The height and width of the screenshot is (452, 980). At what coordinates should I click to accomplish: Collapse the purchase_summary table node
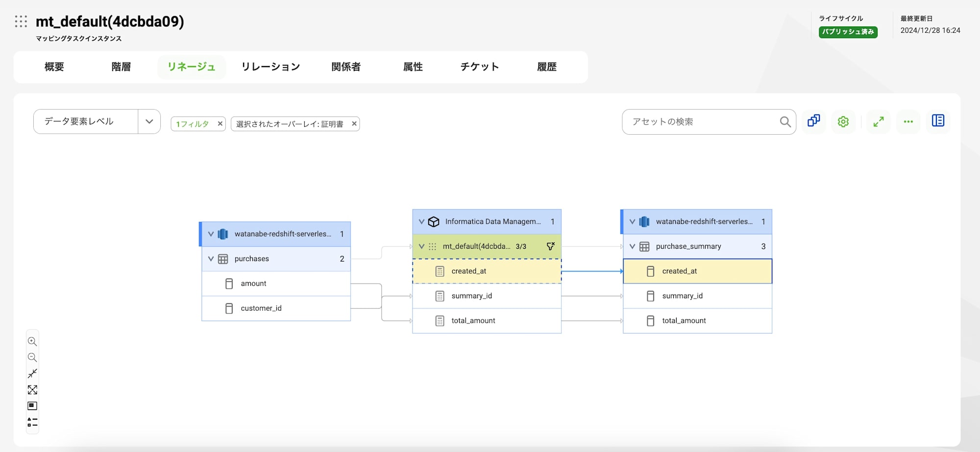(x=632, y=246)
